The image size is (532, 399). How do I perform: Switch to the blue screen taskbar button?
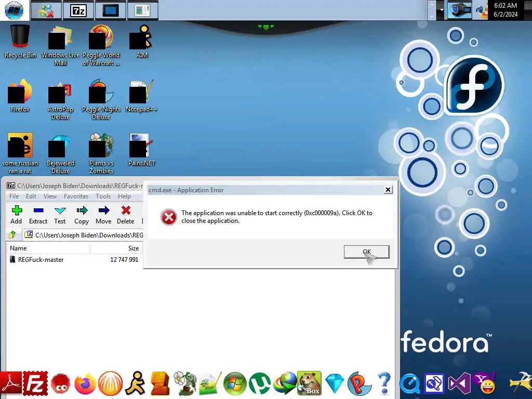pyautogui.click(x=111, y=10)
